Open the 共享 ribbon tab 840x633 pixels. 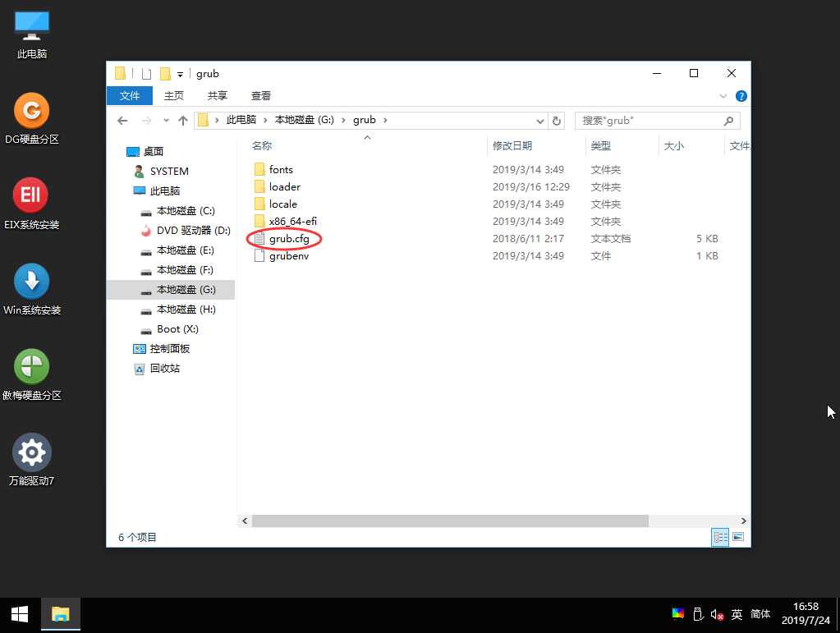click(x=218, y=96)
